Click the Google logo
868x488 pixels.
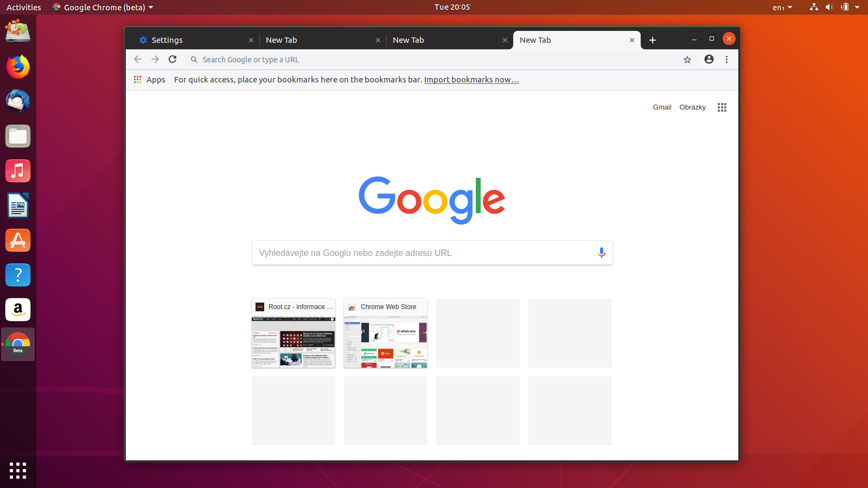click(x=432, y=200)
